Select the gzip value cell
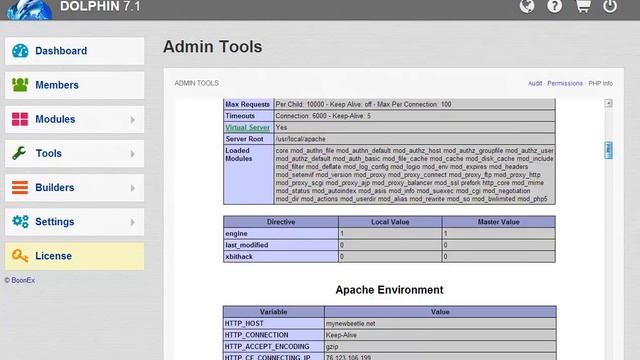 click(440, 346)
